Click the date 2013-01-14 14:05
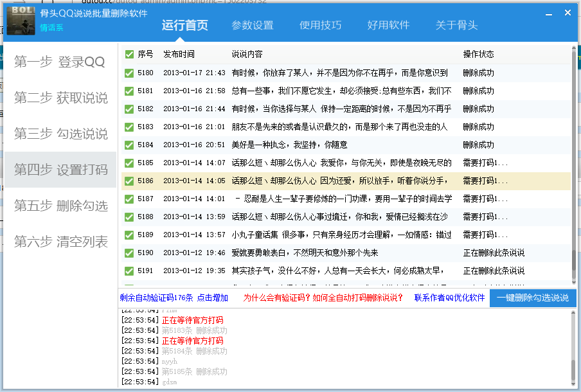The width and height of the screenshot is (581, 392). [x=194, y=181]
